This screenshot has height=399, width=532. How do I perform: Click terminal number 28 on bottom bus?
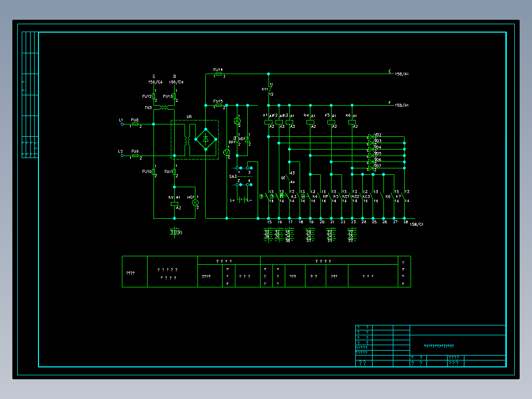coord(406,222)
